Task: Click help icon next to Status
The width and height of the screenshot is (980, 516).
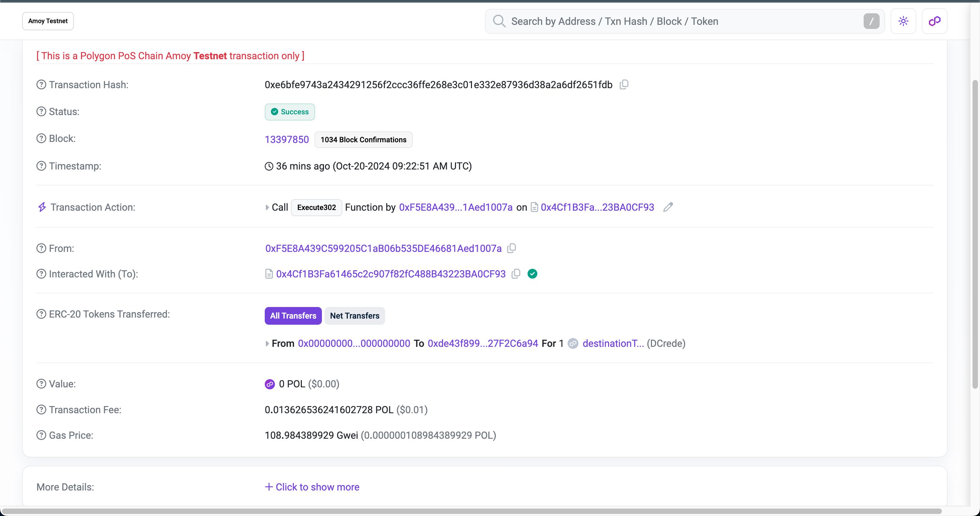Action: pos(41,112)
